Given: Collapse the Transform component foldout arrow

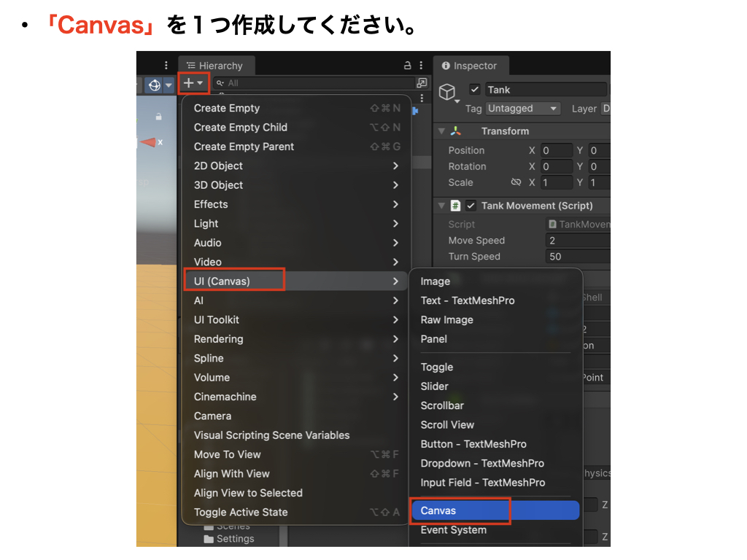Looking at the screenshot, I should 441,131.
